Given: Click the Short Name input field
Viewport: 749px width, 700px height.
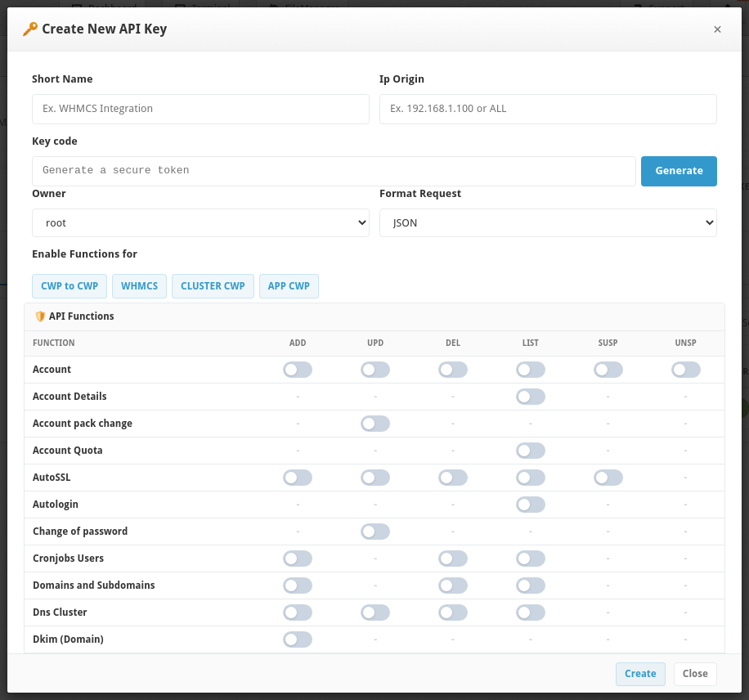Looking at the screenshot, I should (x=200, y=109).
